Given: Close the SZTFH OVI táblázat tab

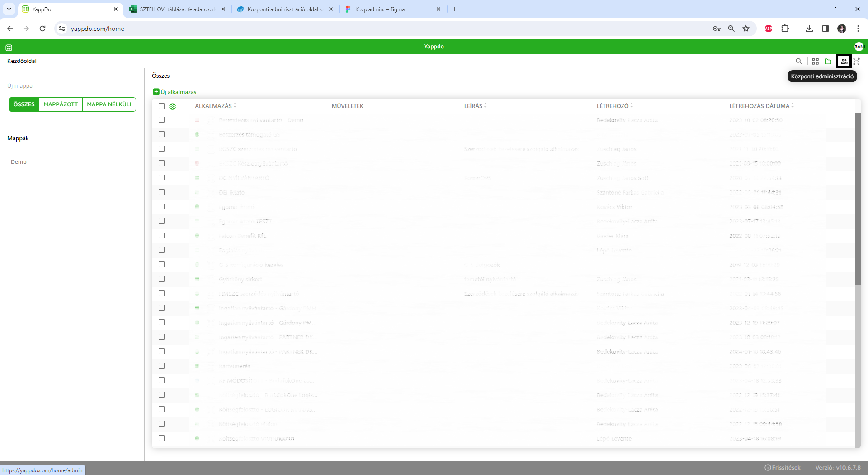Looking at the screenshot, I should coord(223,9).
